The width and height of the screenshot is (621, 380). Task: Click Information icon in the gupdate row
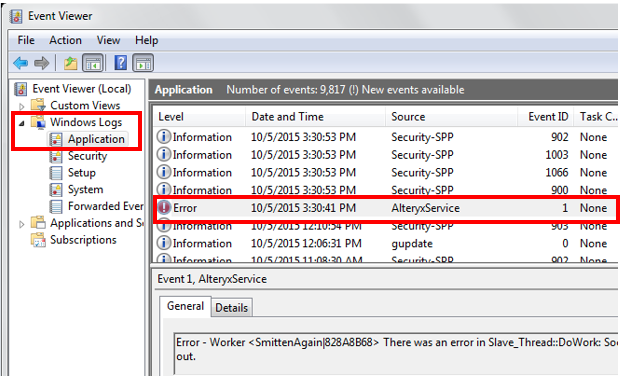164,243
